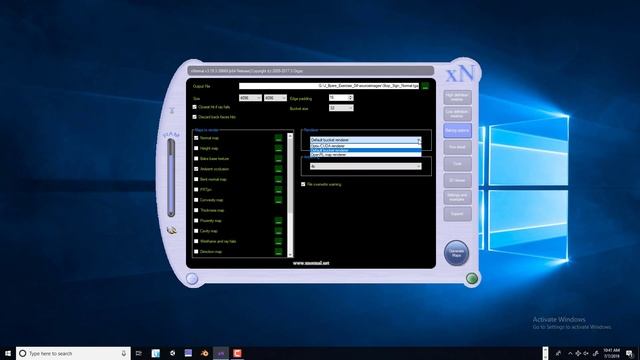The width and height of the screenshot is (640, 360).
Task: Open Task View on the taskbar
Action: click(139, 353)
